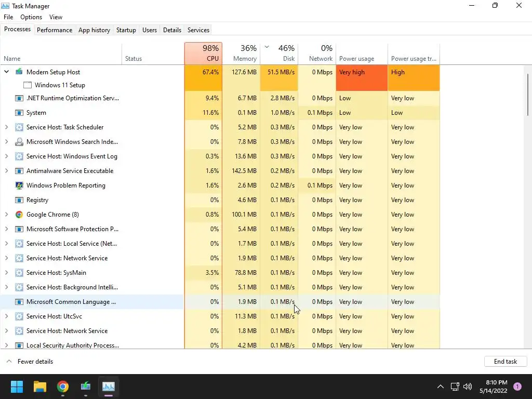Expand Service Host: Task Scheduler
Image resolution: width=532 pixels, height=399 pixels.
6,127
